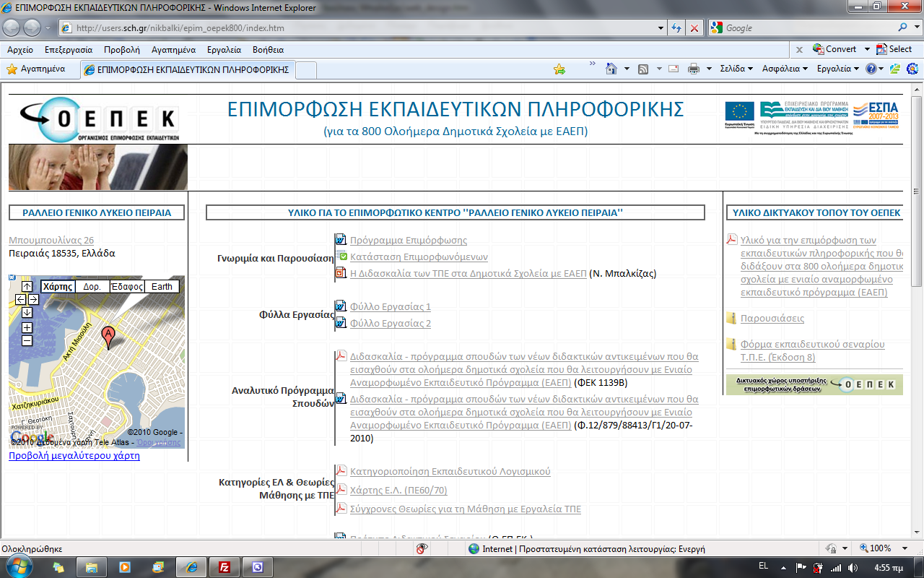The width and height of the screenshot is (924, 578).
Task: Click the address bar URL field
Action: pyautogui.click(x=361, y=28)
